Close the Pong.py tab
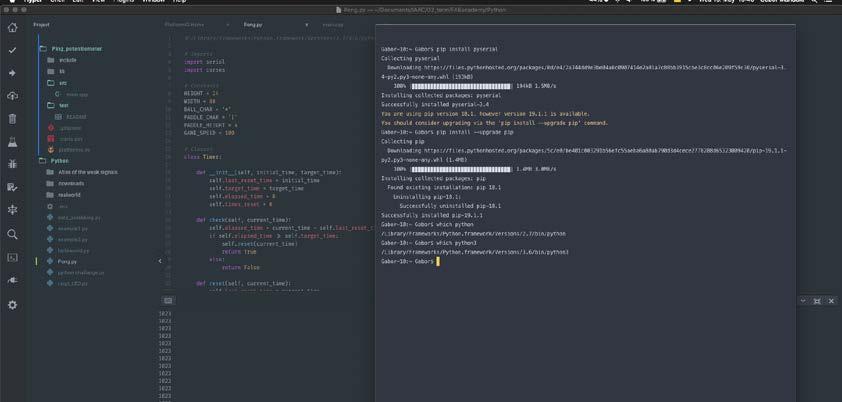 (x=307, y=25)
